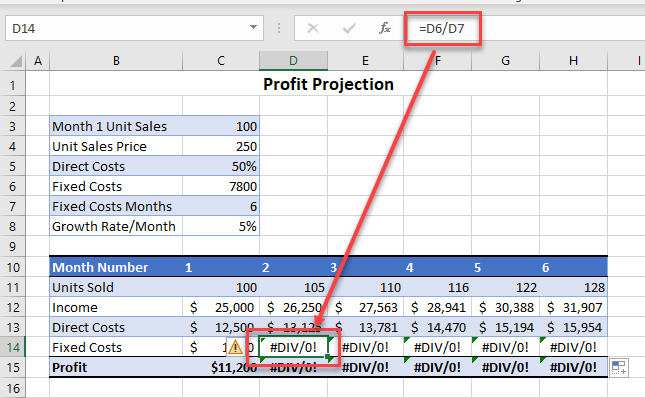Image resolution: width=645 pixels, height=398 pixels.
Task: Select row 10 header
Action: 13,268
